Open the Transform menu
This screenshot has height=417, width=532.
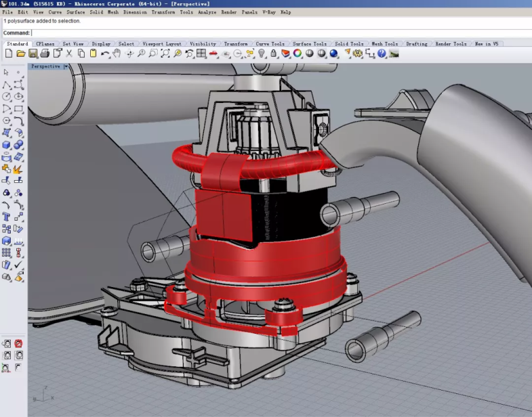[x=163, y=12]
